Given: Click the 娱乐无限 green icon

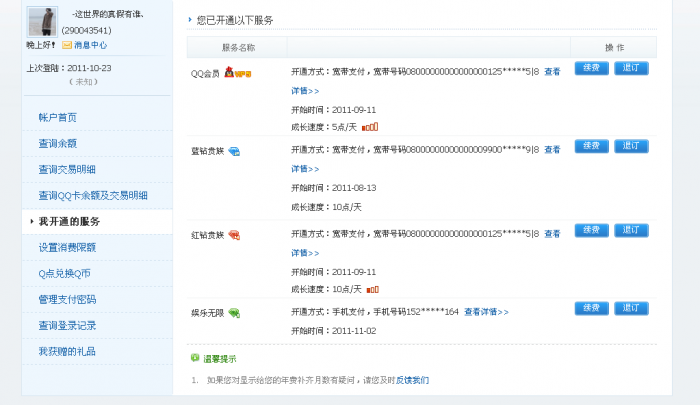Looking at the screenshot, I should click(234, 313).
